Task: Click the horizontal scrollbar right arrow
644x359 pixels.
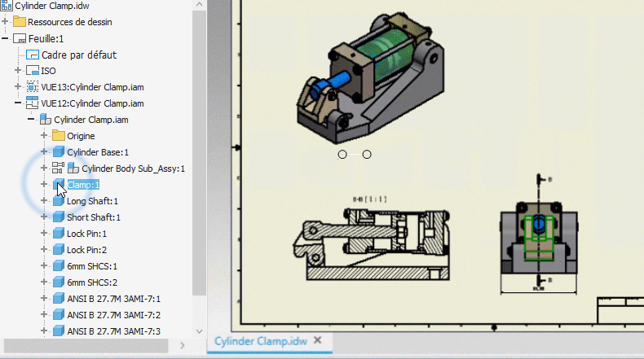Action: (183, 346)
